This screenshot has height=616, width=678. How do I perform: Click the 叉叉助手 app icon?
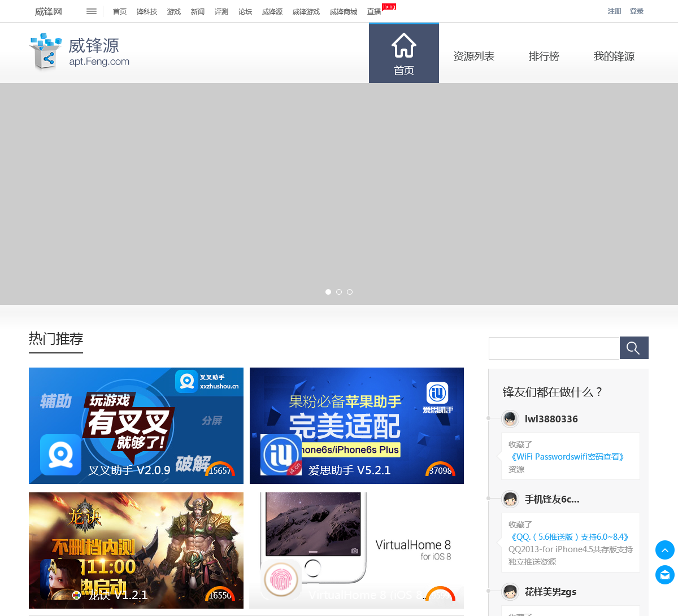click(x=60, y=455)
